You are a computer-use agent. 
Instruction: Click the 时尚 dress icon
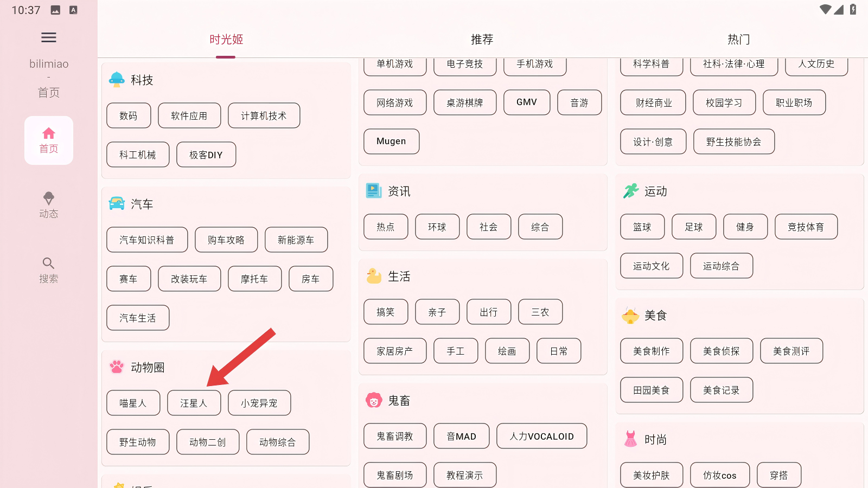pos(630,439)
